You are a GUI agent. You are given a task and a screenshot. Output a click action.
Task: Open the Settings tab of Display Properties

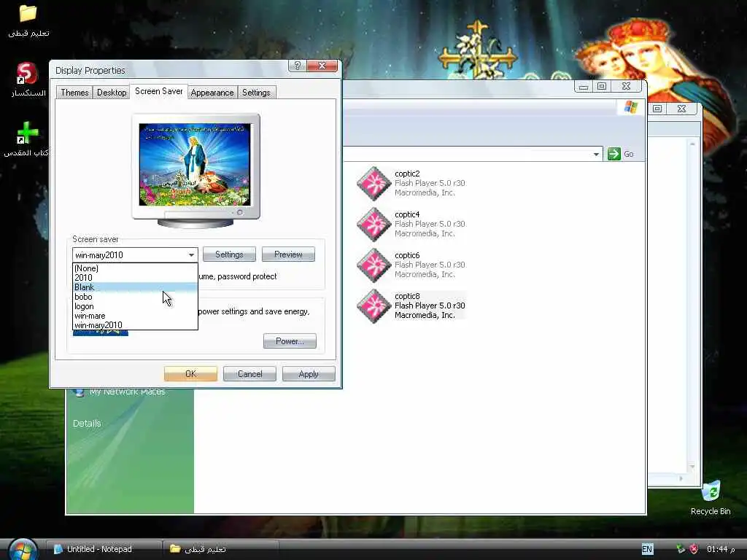tap(256, 93)
